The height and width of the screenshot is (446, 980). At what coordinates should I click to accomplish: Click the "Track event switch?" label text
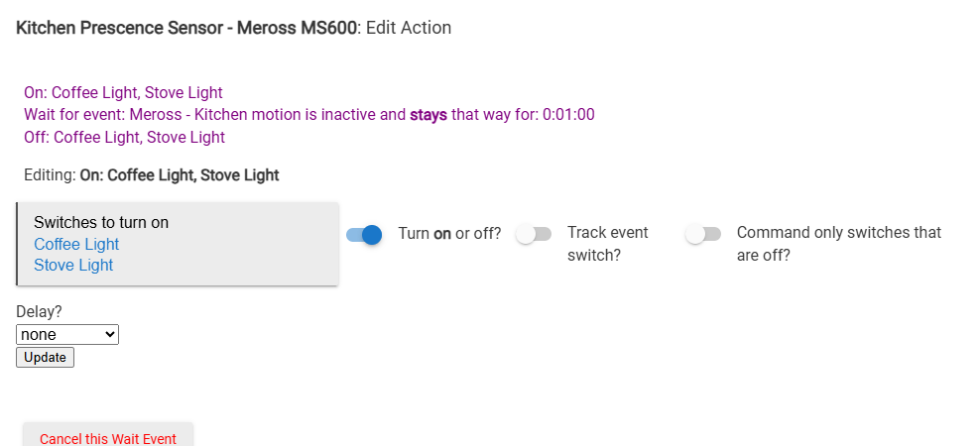[607, 244]
